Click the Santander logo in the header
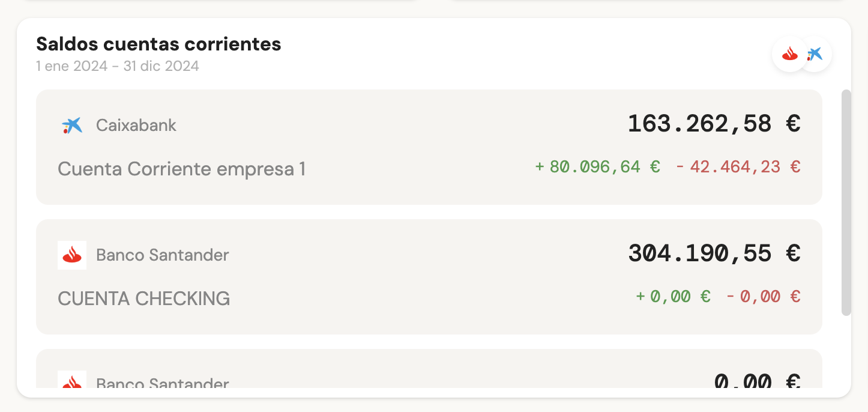Image resolution: width=868 pixels, height=412 pixels. 789,55
